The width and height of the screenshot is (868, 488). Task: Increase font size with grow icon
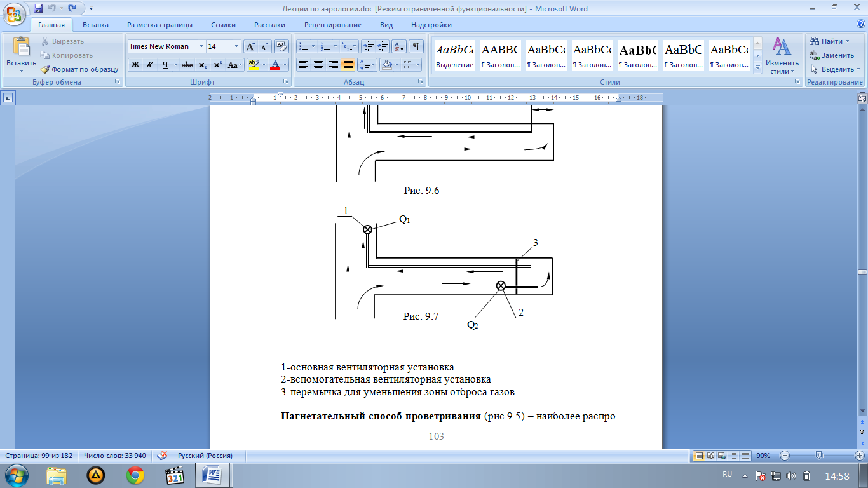[x=250, y=46]
